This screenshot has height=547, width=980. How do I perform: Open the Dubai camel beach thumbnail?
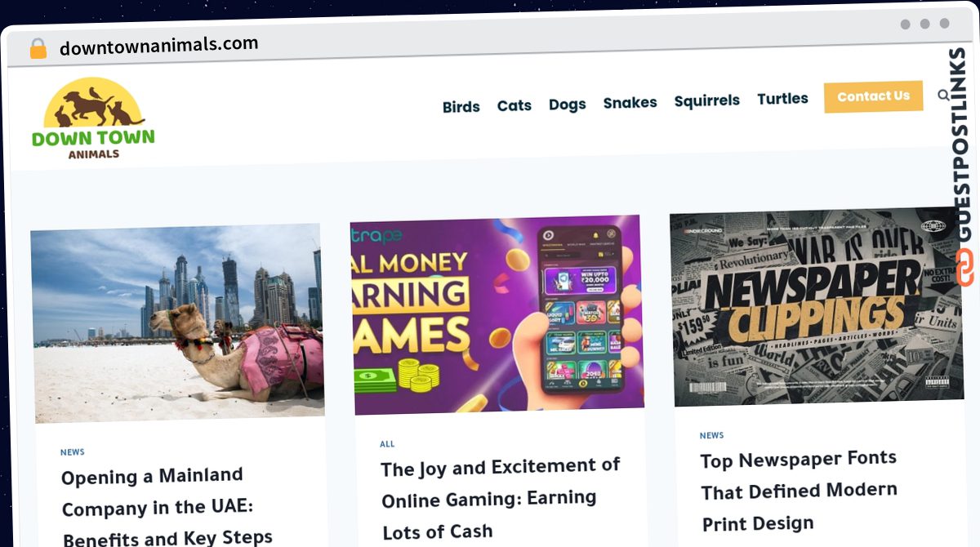[177, 322]
